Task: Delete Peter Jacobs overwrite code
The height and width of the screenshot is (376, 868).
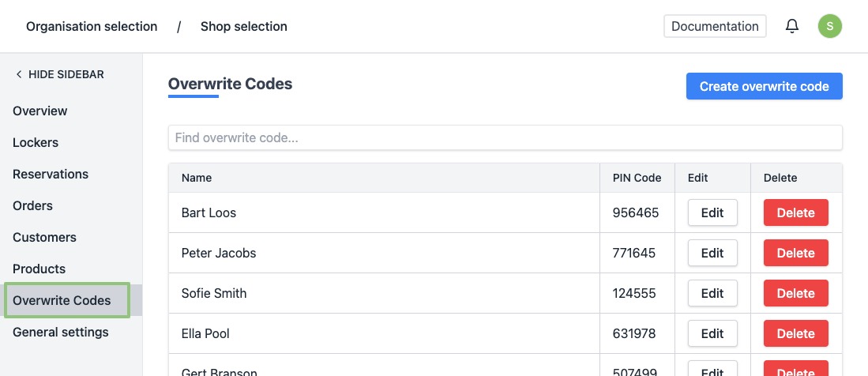Action: tap(795, 253)
